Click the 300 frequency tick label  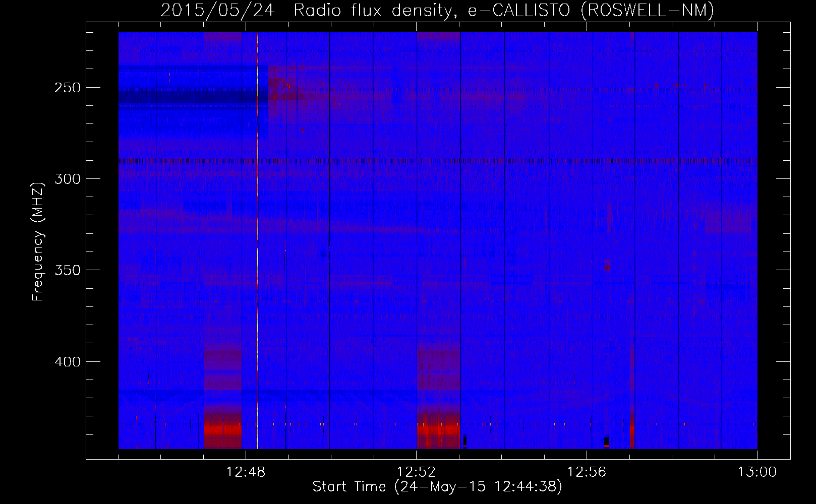click(x=67, y=179)
